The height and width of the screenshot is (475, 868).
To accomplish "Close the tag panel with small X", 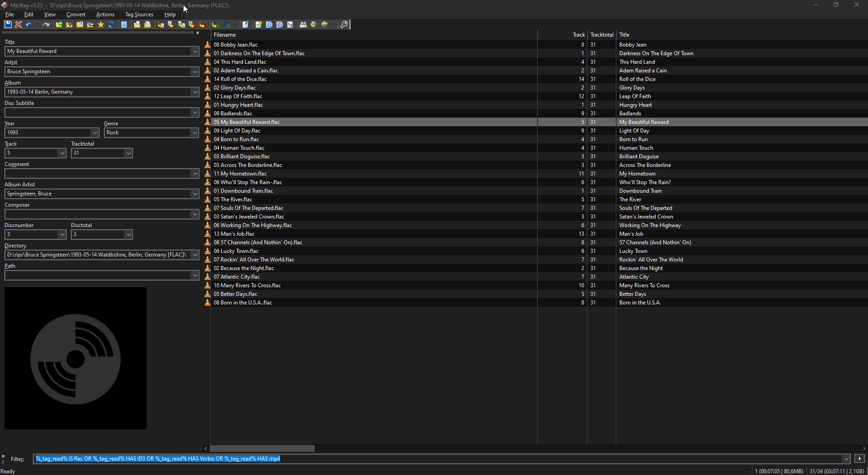I will 198,33.
